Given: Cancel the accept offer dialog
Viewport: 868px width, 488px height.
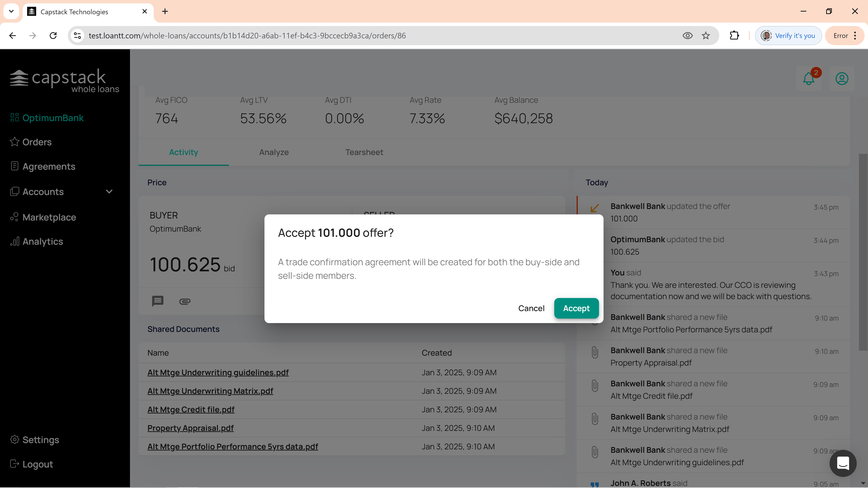Looking at the screenshot, I should pos(531,308).
